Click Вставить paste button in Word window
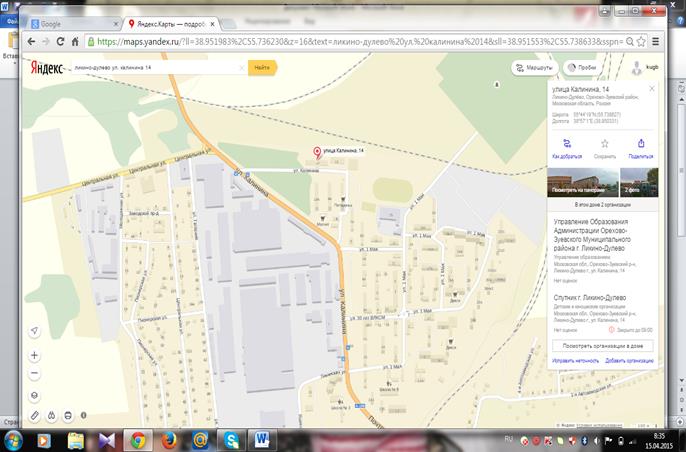The height and width of the screenshot is (452, 686). click(10, 46)
